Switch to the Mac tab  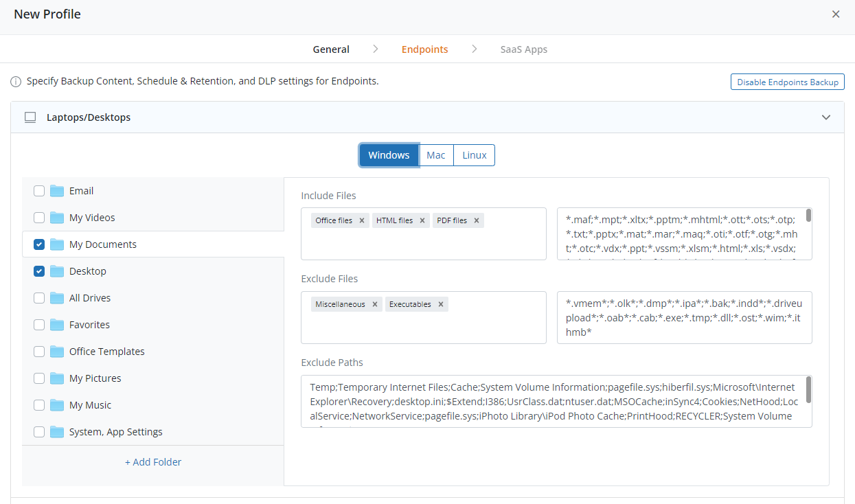[436, 155]
